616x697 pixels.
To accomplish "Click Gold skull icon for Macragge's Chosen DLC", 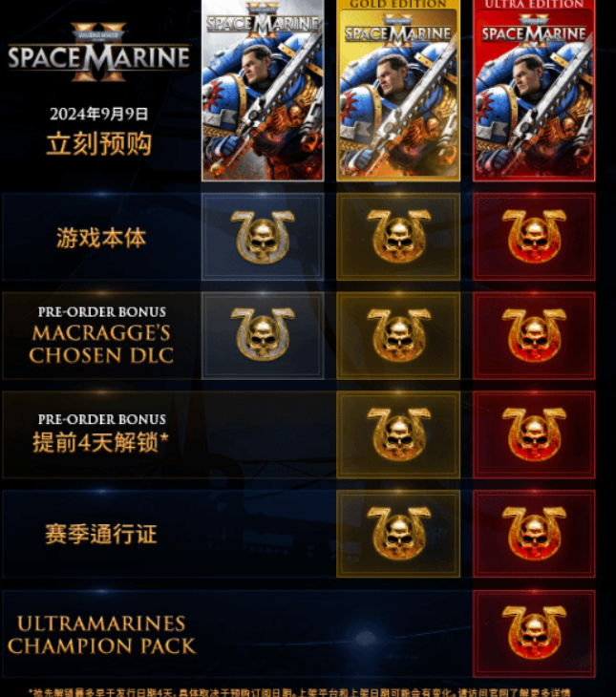I will (x=398, y=335).
